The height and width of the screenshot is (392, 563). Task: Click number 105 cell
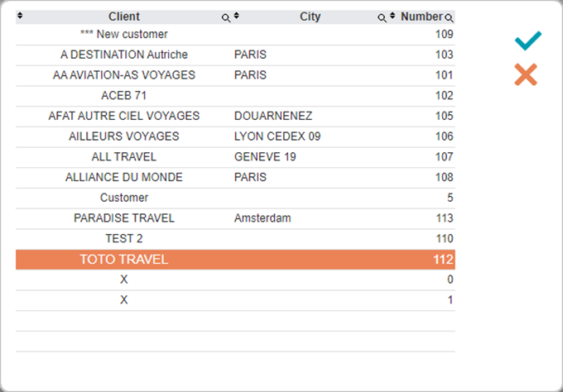444,116
